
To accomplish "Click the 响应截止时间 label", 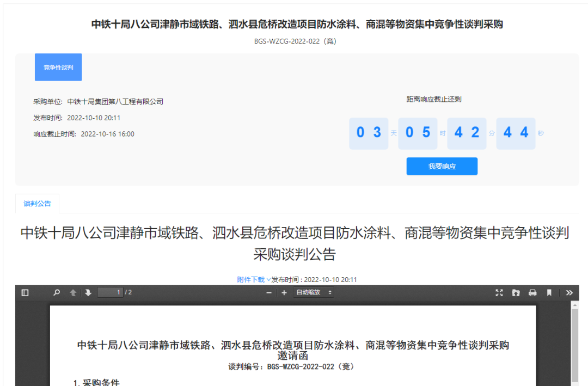I will (55, 134).
